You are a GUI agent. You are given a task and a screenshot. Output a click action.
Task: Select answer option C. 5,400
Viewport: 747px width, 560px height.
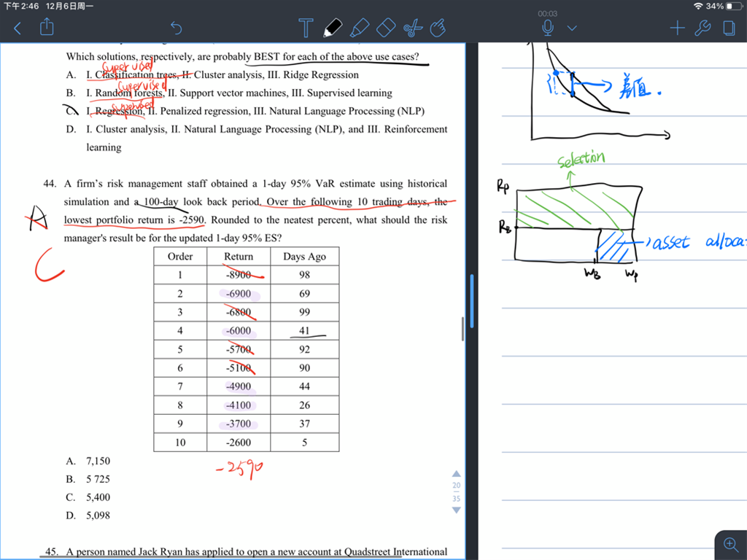tap(88, 497)
